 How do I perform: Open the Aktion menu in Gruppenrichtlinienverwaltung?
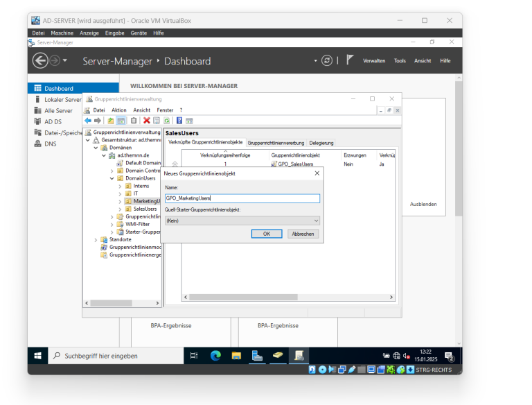pyautogui.click(x=118, y=110)
